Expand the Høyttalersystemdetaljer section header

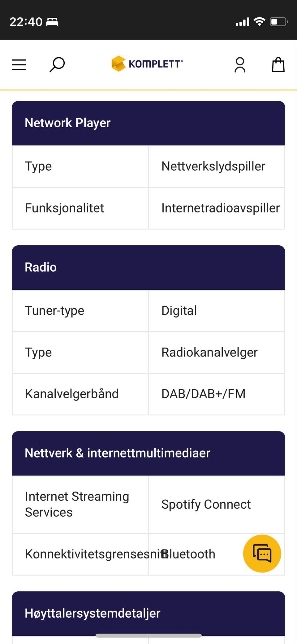[x=148, y=613]
